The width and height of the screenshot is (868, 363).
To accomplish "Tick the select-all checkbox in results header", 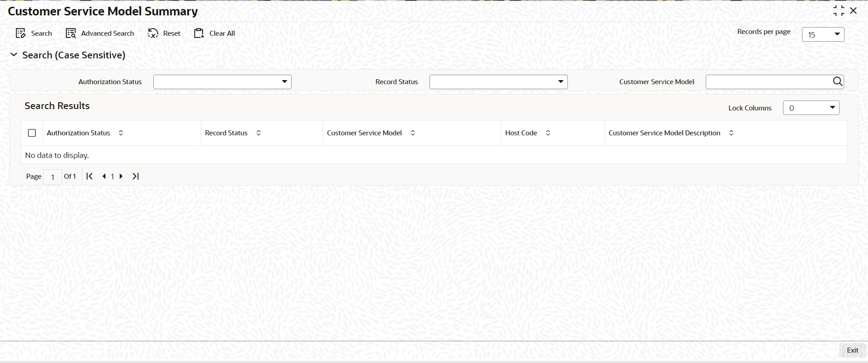I will point(32,133).
